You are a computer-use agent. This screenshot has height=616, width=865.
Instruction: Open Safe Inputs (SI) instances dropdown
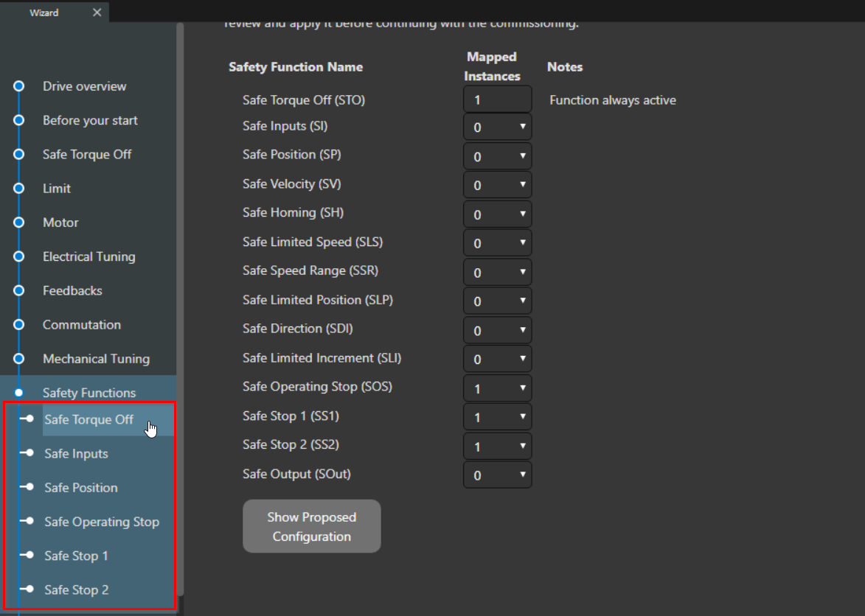point(497,127)
